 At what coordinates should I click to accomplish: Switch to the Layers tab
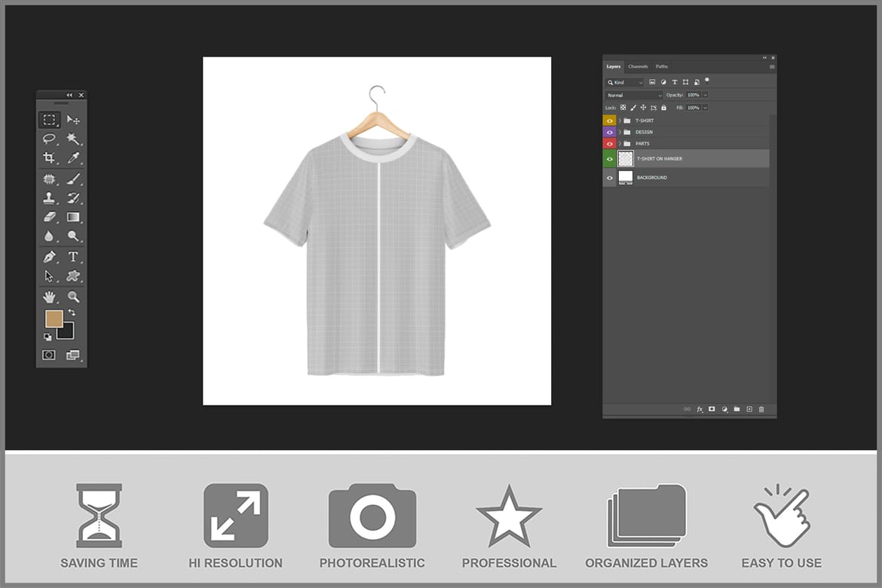pyautogui.click(x=613, y=66)
